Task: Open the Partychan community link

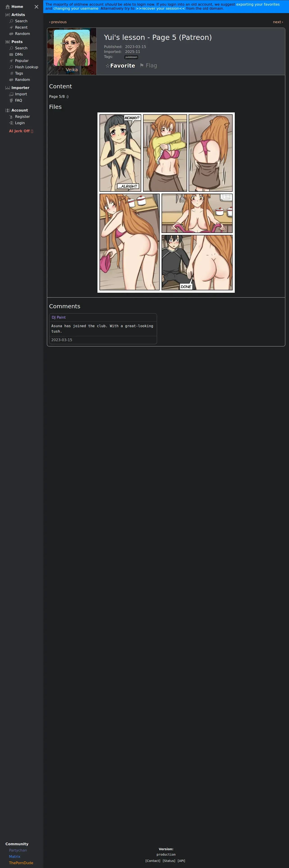Action: [18, 850]
